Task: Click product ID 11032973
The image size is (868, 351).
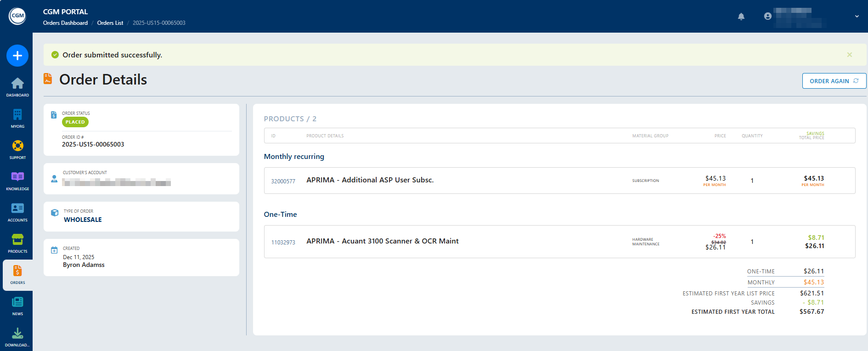Action: click(x=283, y=243)
